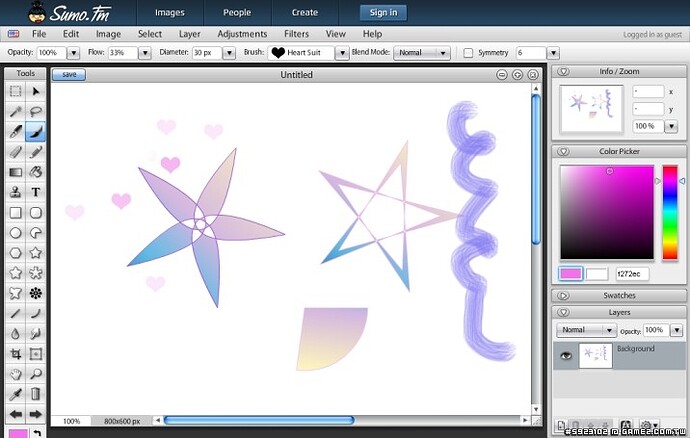690x438 pixels.
Task: Click the Sign in button
Action: tap(383, 13)
